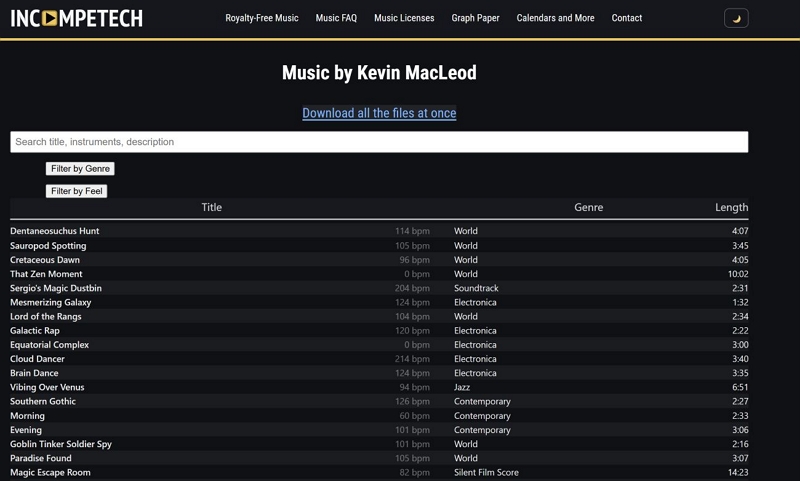The width and height of the screenshot is (800, 481).
Task: Sort by the Title column header
Action: (211, 207)
